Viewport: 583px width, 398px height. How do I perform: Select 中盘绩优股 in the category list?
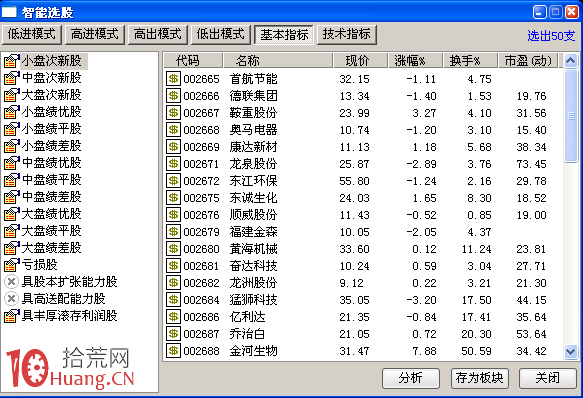[x=51, y=163]
